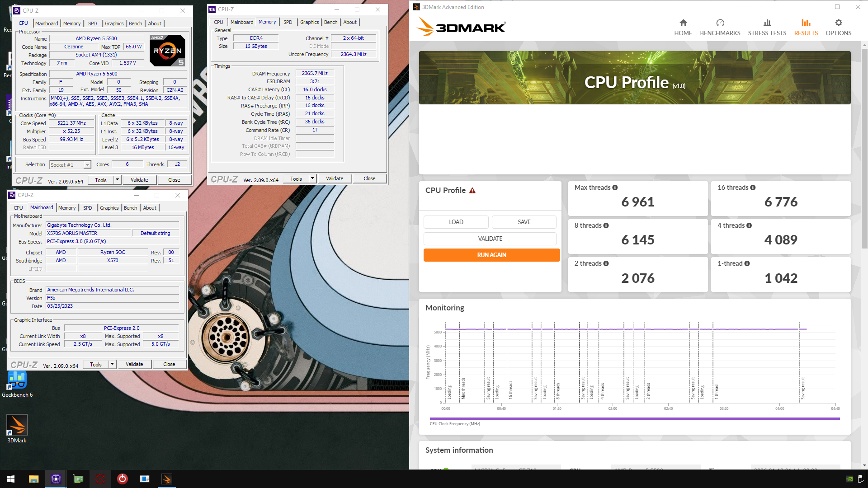Image resolution: width=868 pixels, height=488 pixels.
Task: Click the NVIDIA tray icon
Action: click(x=849, y=479)
